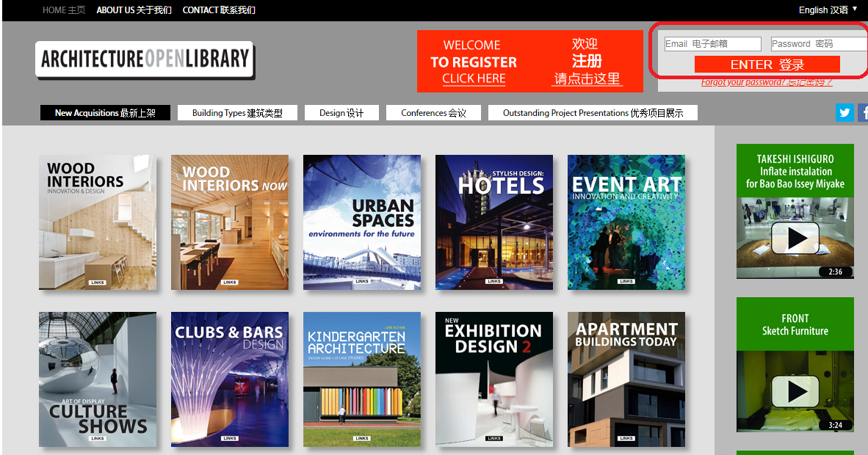Click the Forgot your password link

click(766, 82)
